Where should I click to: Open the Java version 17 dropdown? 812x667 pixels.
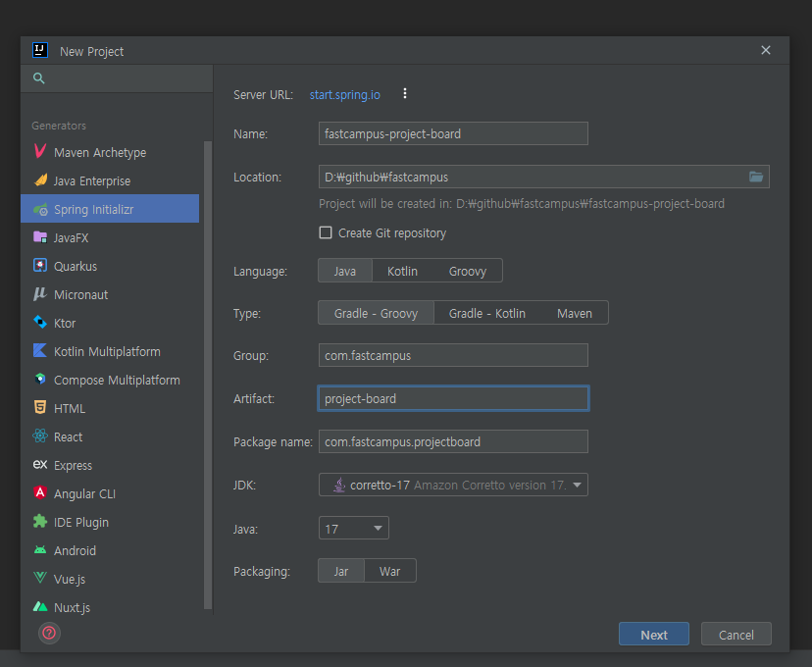coord(354,529)
